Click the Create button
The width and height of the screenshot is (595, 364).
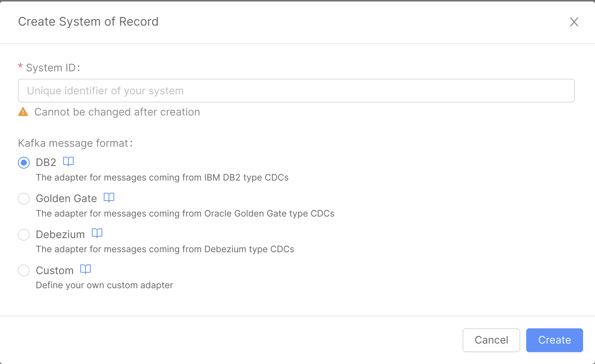click(554, 340)
